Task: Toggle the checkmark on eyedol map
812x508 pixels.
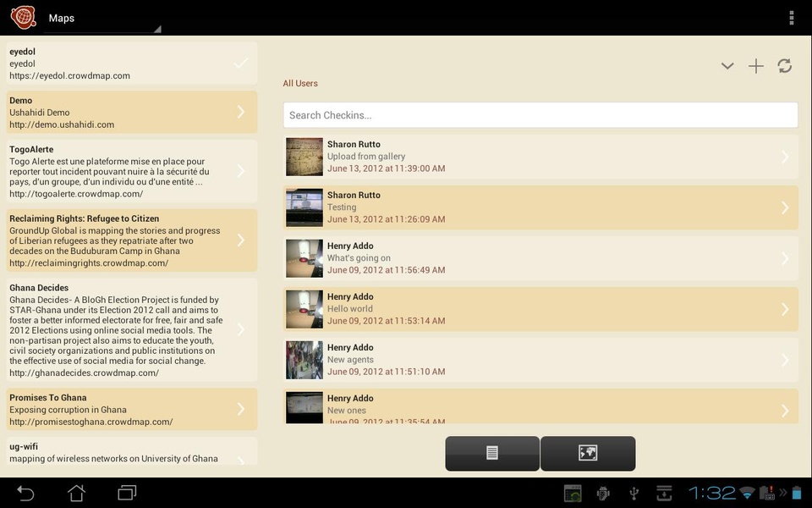Action: pyautogui.click(x=241, y=63)
